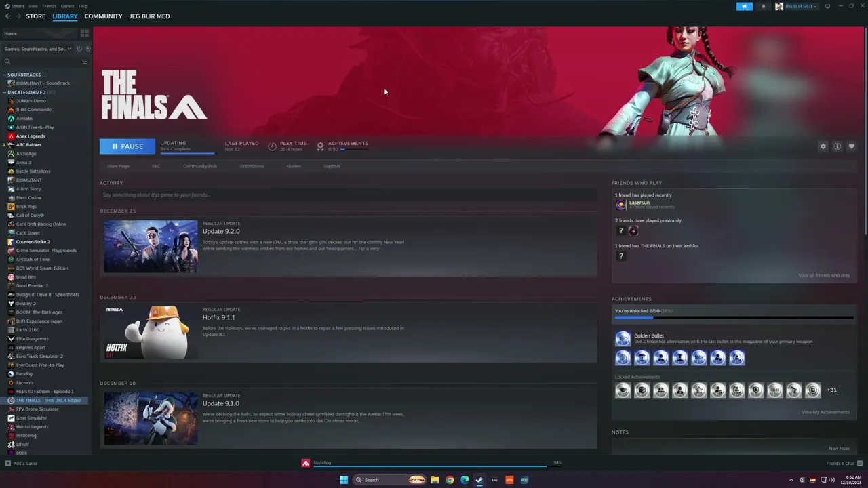Show hidden system tray icons chevron

click(791, 480)
